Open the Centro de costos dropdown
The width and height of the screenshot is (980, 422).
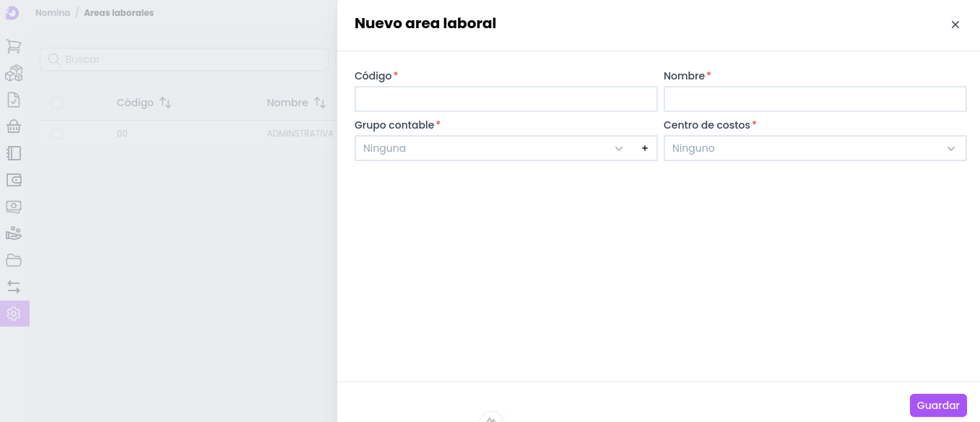click(815, 148)
